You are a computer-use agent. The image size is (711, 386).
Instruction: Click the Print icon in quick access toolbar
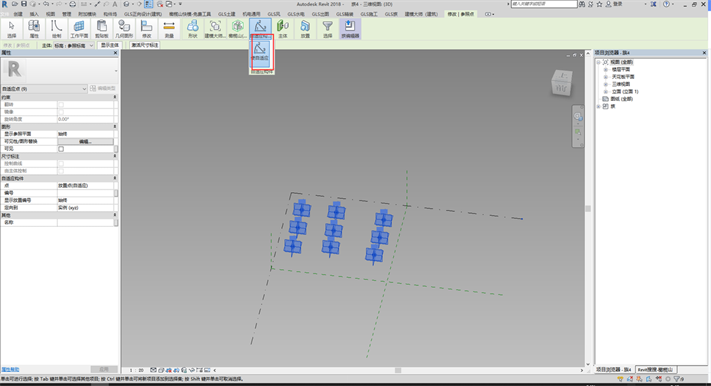pyautogui.click(x=72, y=4)
